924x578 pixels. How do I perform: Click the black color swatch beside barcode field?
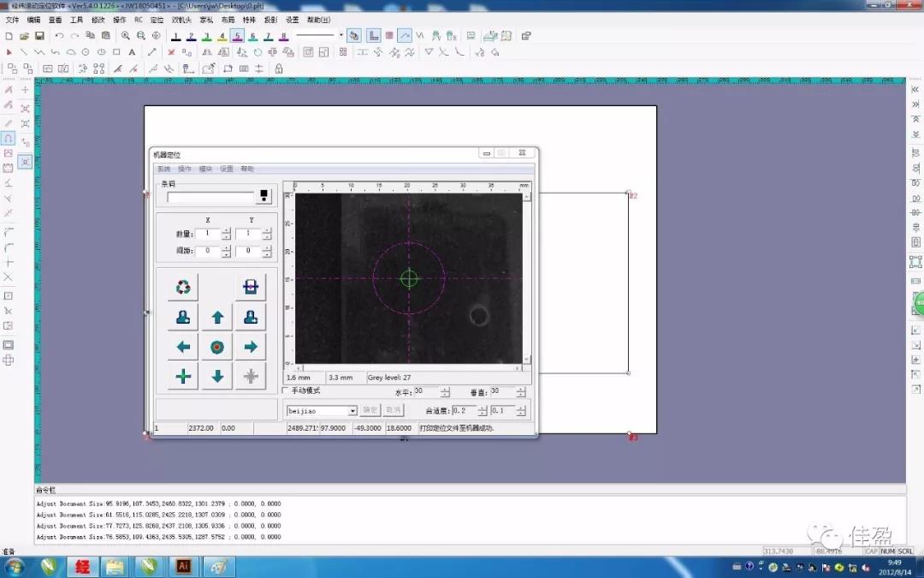coord(264,196)
